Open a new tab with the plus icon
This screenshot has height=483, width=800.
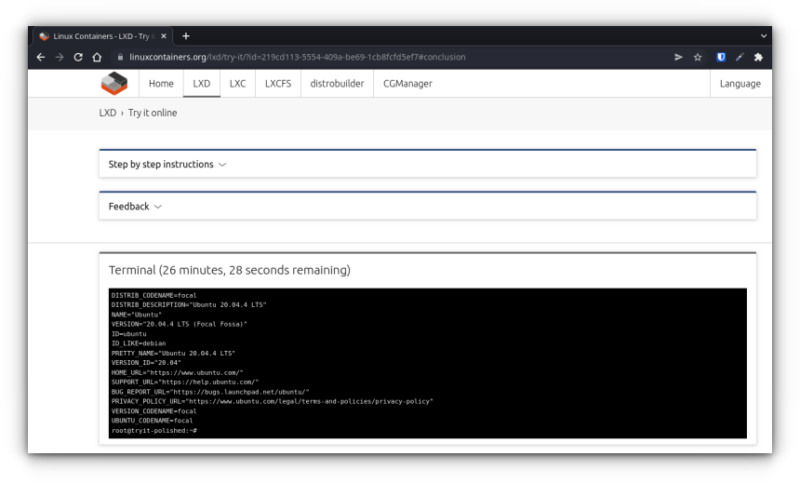pyautogui.click(x=186, y=36)
